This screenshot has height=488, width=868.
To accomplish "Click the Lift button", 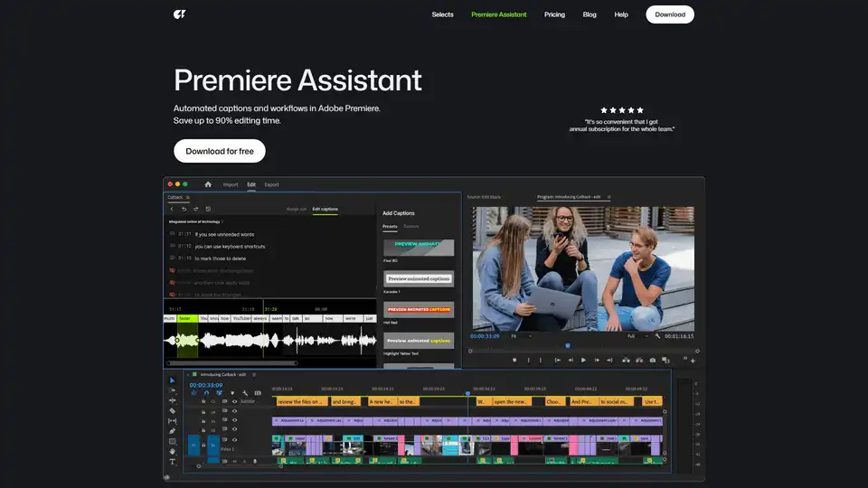I will tap(626, 361).
